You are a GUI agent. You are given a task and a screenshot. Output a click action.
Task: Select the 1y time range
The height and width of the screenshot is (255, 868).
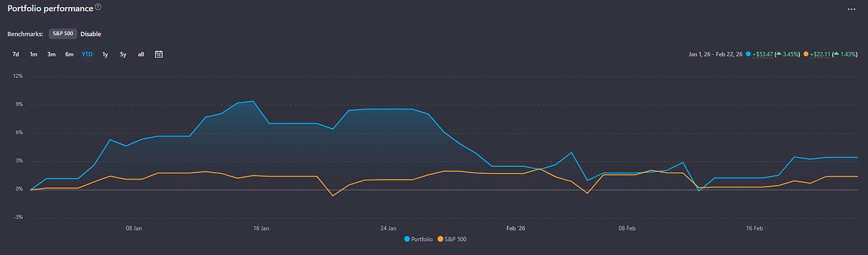[105, 54]
